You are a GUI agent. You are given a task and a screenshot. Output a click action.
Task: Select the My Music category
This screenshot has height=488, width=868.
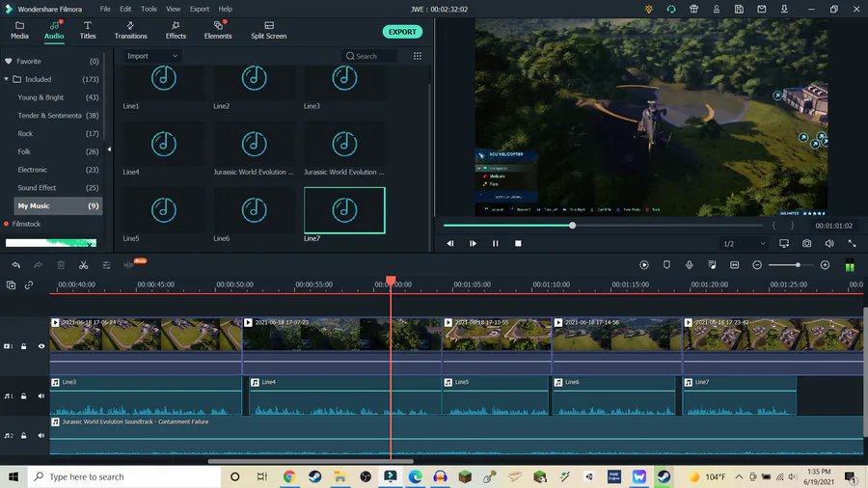(x=58, y=205)
